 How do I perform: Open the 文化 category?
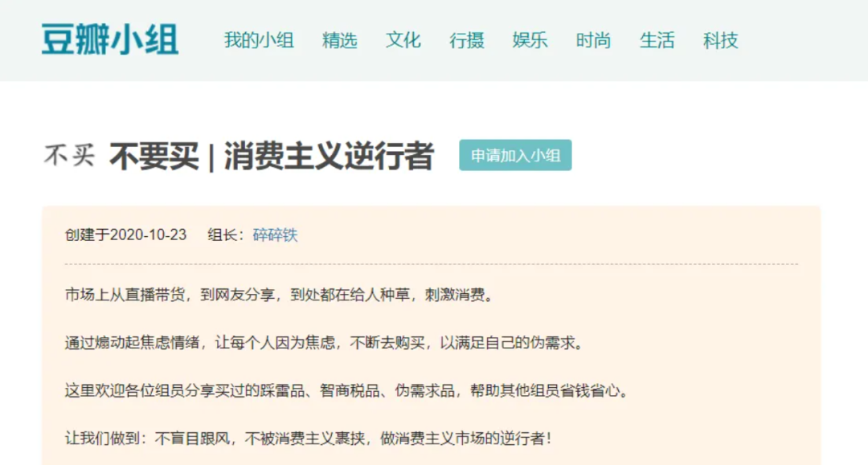tap(403, 40)
